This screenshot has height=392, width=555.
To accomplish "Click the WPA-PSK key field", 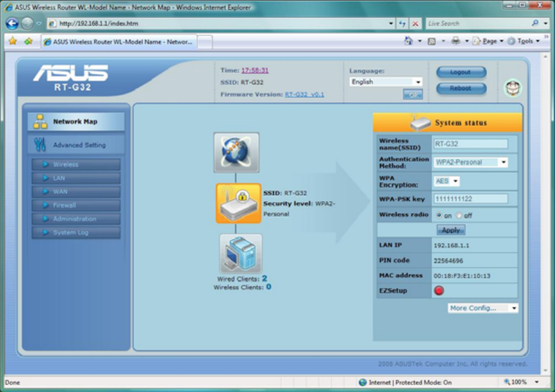I will point(470,198).
